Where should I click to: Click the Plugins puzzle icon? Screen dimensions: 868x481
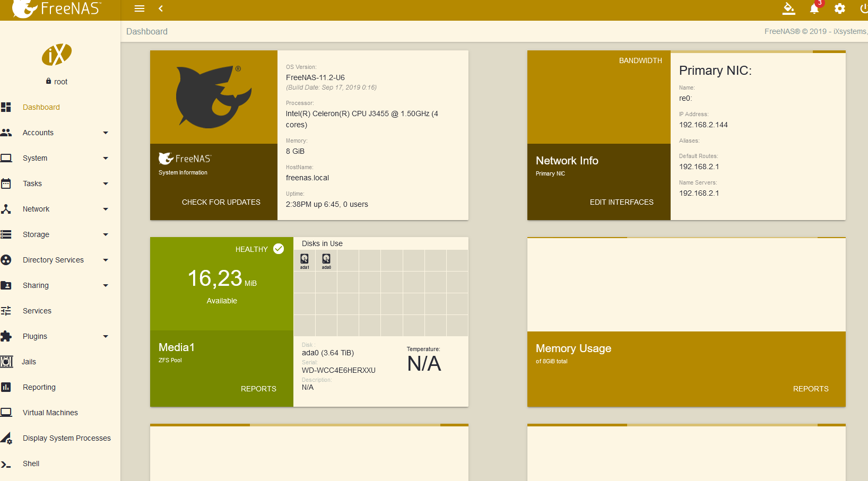point(6,336)
